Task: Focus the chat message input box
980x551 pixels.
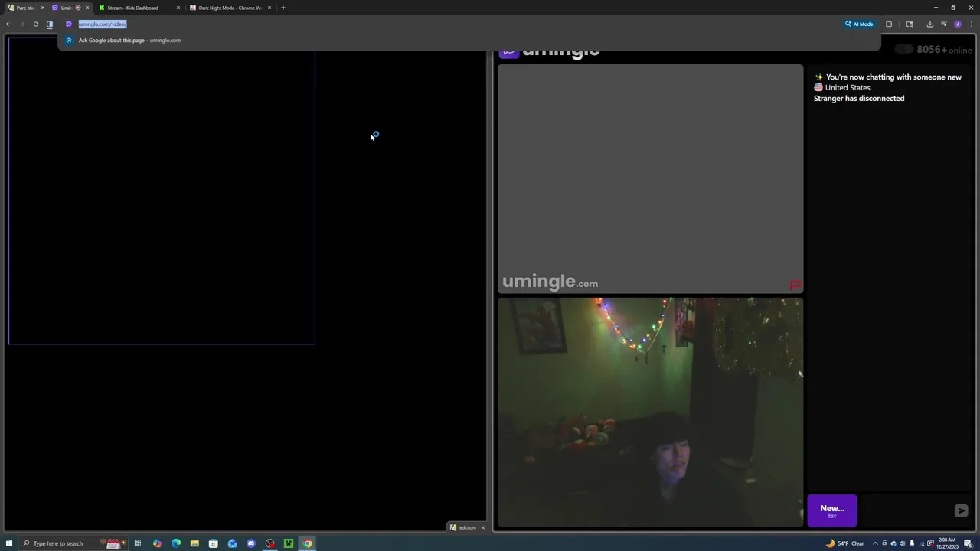Action: coord(906,510)
